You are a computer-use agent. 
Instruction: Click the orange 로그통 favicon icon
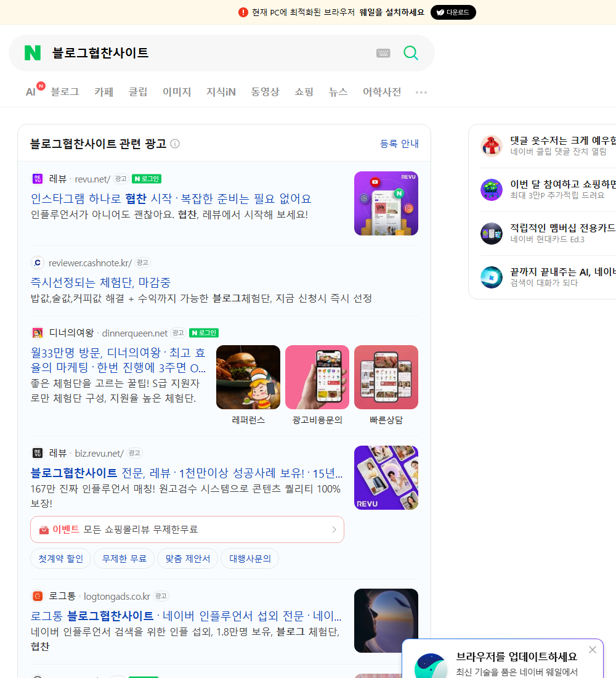(x=38, y=596)
